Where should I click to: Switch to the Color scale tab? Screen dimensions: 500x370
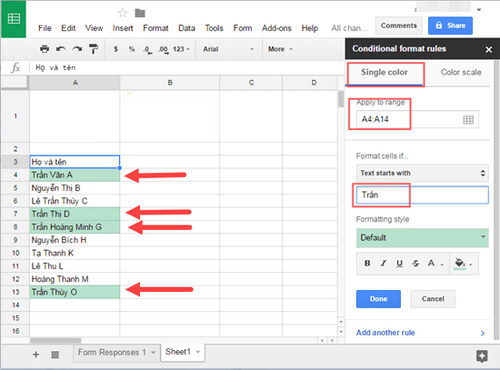[461, 72]
